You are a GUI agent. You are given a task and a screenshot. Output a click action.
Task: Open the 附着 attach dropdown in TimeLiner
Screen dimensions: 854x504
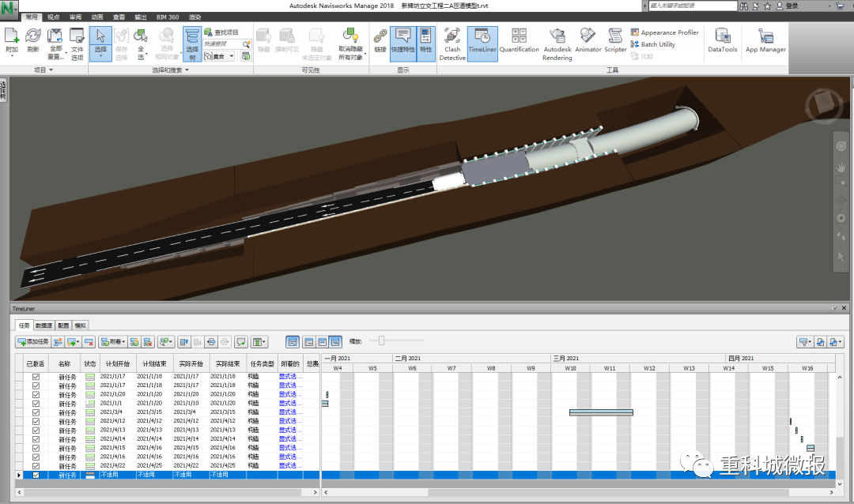click(113, 342)
